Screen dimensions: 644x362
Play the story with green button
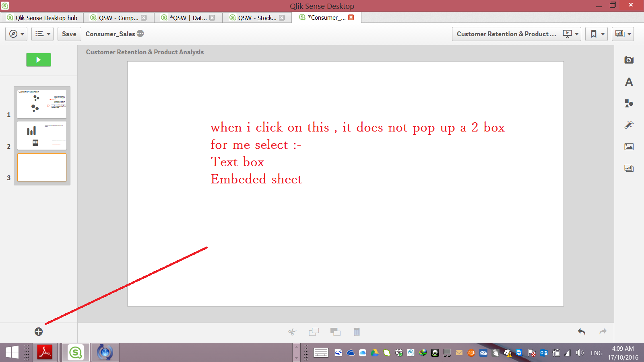pyautogui.click(x=39, y=60)
